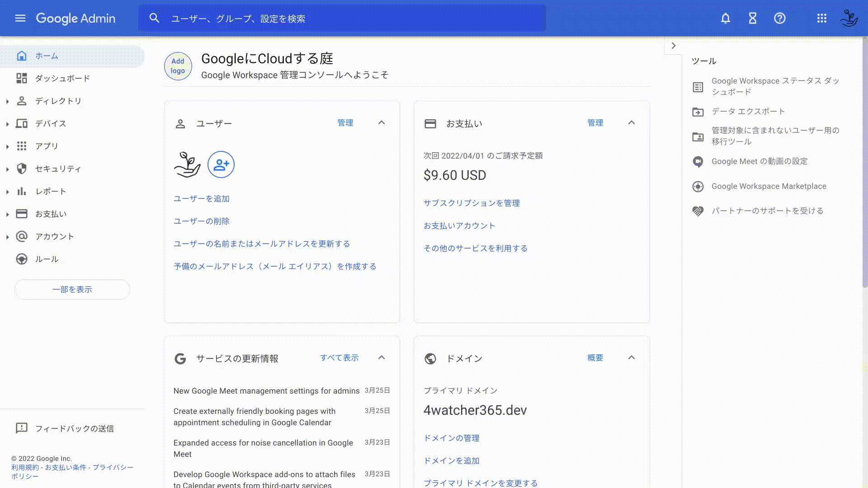This screenshot has height=488, width=868.
Task: Select the セキュリティ shield icon in sidebar
Action: 22,169
